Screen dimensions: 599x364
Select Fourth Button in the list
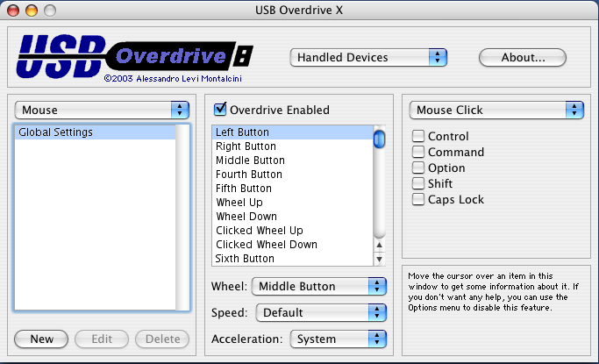(292, 175)
